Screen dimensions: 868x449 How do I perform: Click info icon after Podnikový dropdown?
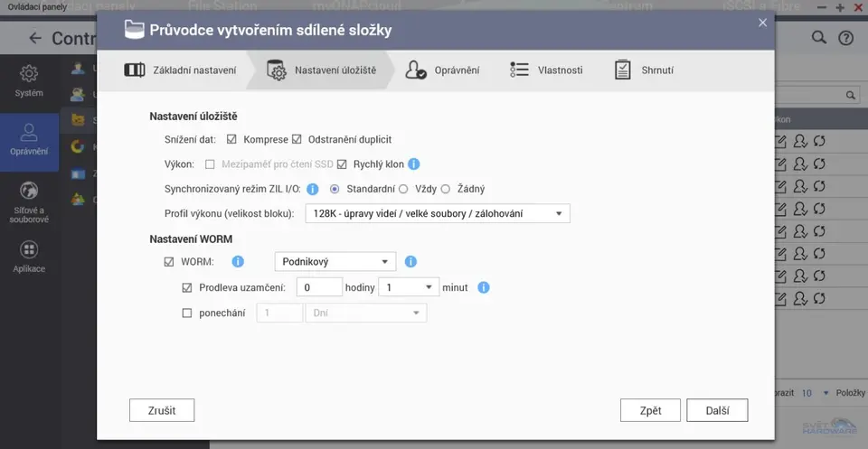(x=410, y=262)
